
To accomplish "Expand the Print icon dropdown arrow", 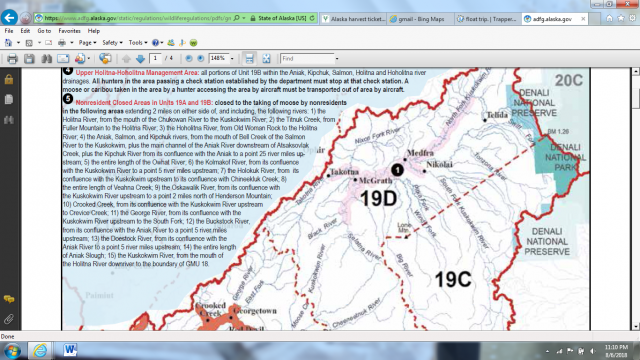I will tap(72, 42).
